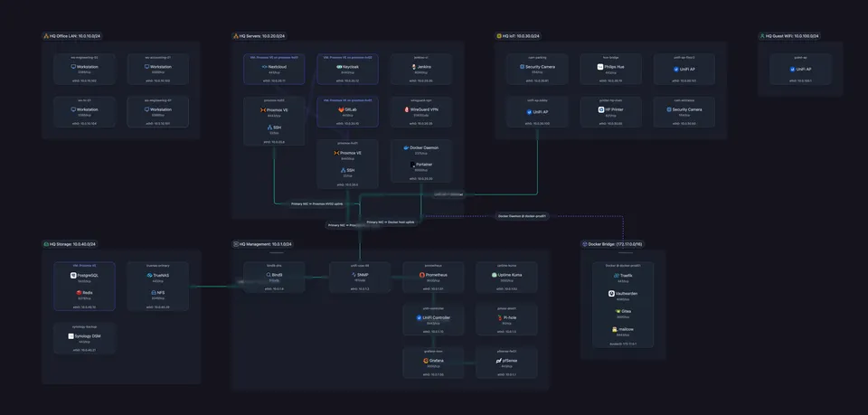Click the Gitea service icon
Viewport: 868px width, 415px height.
click(x=618, y=311)
